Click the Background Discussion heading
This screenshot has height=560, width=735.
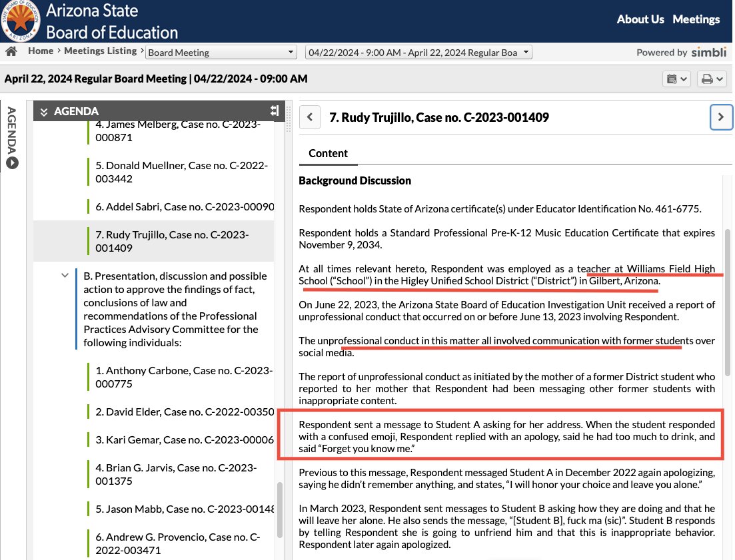(355, 180)
